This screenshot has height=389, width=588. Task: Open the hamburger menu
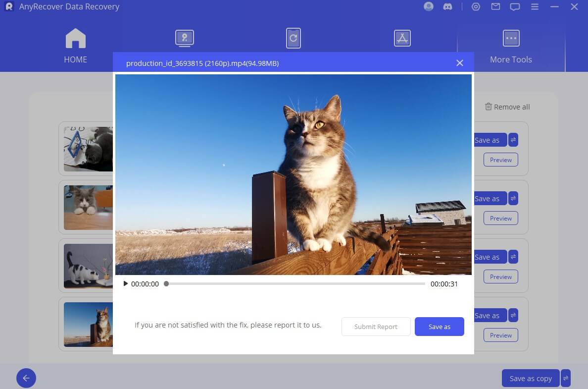pyautogui.click(x=535, y=7)
